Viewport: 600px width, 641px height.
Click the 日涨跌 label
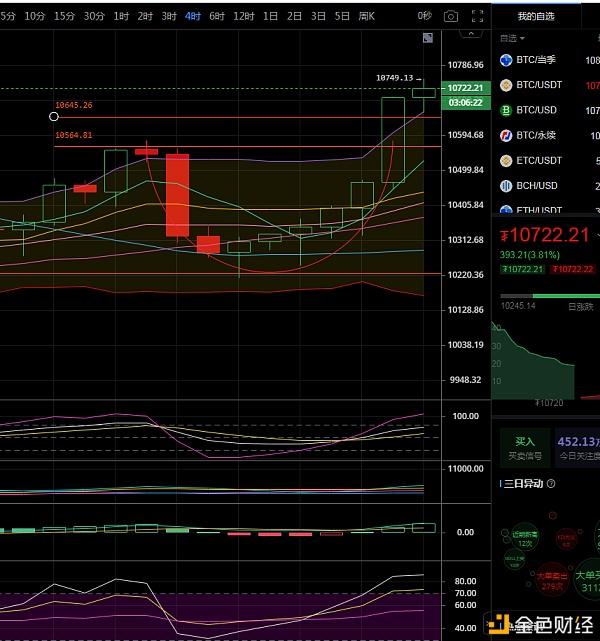(580, 307)
